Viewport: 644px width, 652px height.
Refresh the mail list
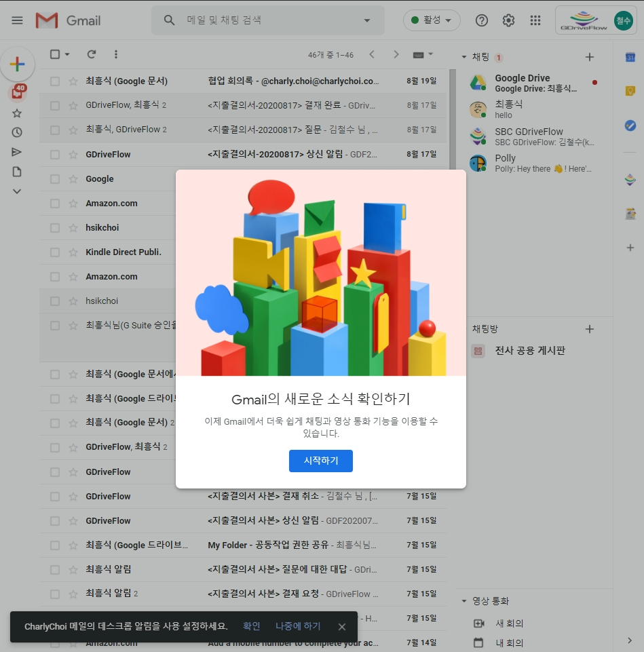tap(92, 54)
